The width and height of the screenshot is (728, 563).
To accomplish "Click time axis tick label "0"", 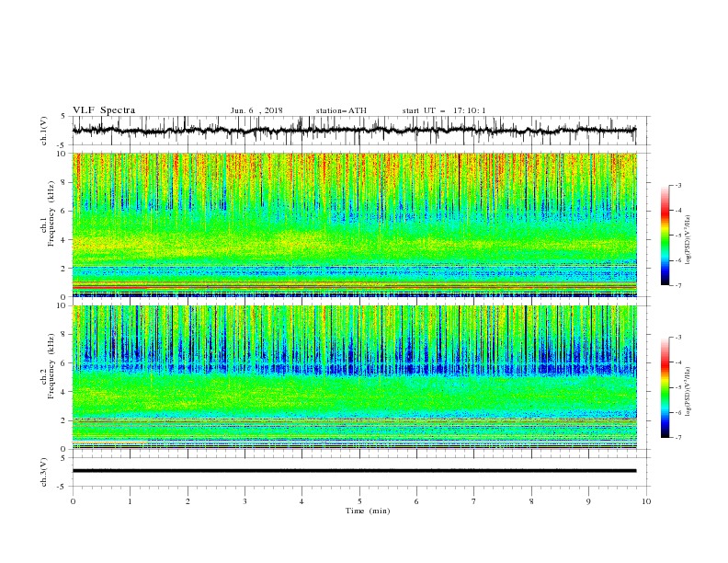I will click(x=73, y=501).
